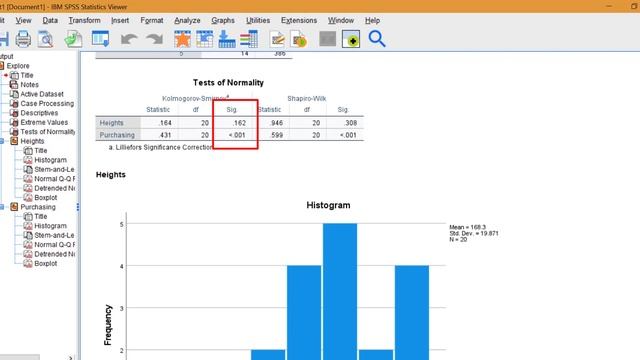Open the Insert menu
640x360 pixels.
[120, 20]
